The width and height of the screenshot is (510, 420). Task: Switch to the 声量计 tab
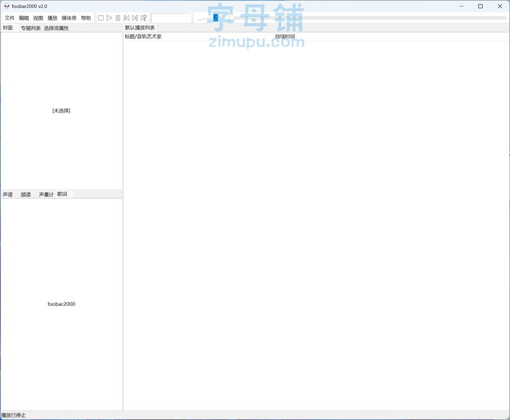coord(46,194)
